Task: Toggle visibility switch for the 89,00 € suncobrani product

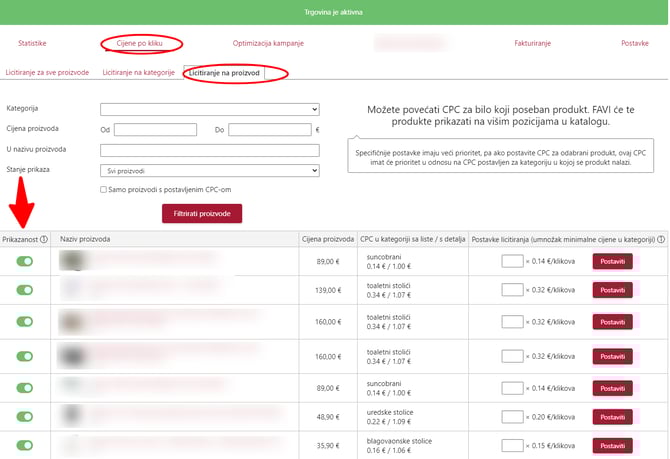Action: pos(24,261)
